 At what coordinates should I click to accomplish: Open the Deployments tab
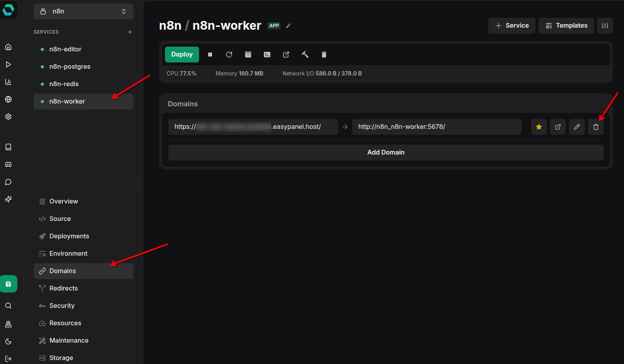(x=83, y=236)
